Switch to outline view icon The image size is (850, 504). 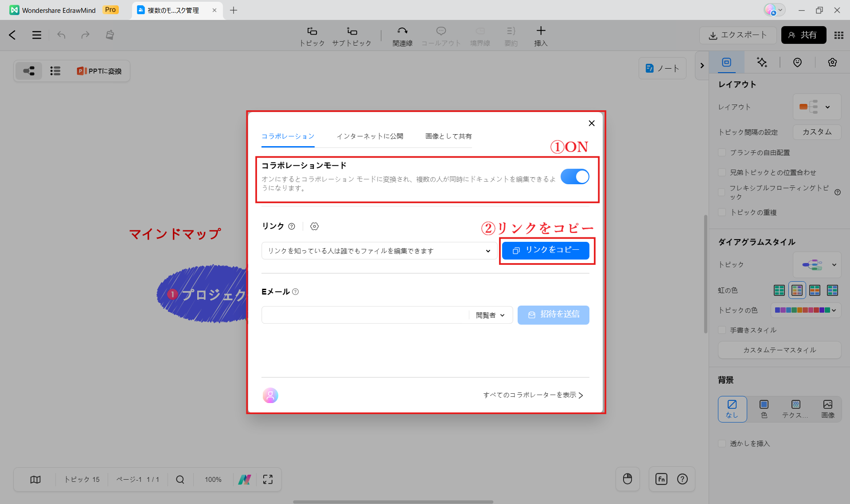(55, 70)
